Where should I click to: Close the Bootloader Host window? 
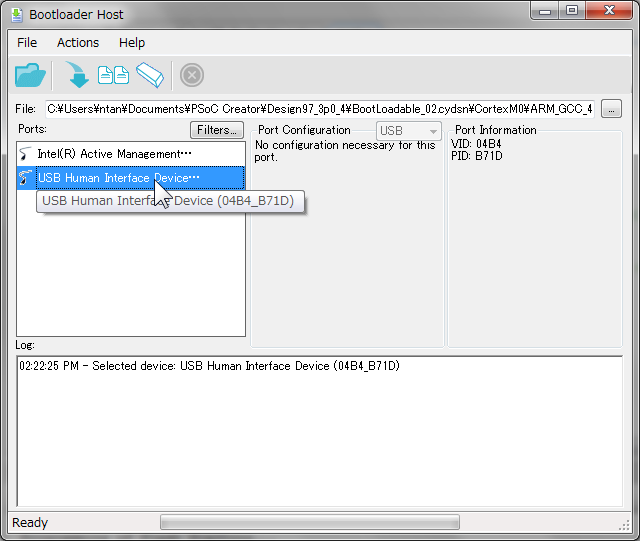(609, 11)
